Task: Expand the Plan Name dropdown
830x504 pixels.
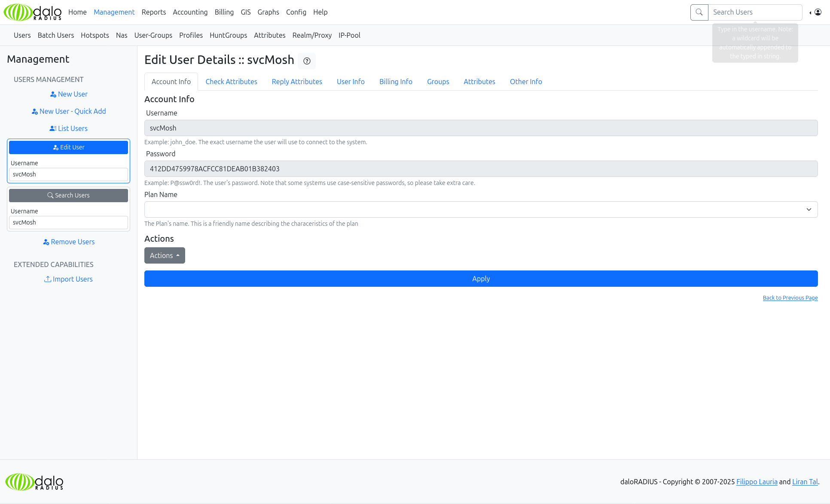Action: tap(481, 209)
